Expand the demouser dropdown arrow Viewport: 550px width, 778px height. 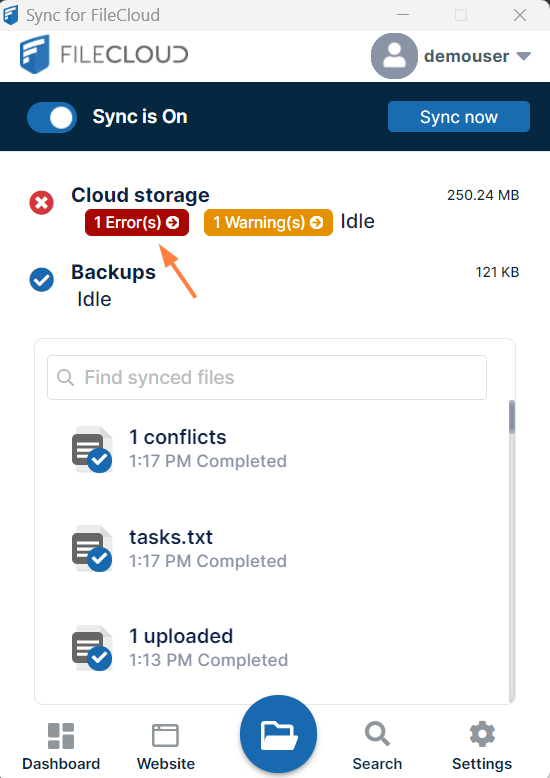[524, 56]
